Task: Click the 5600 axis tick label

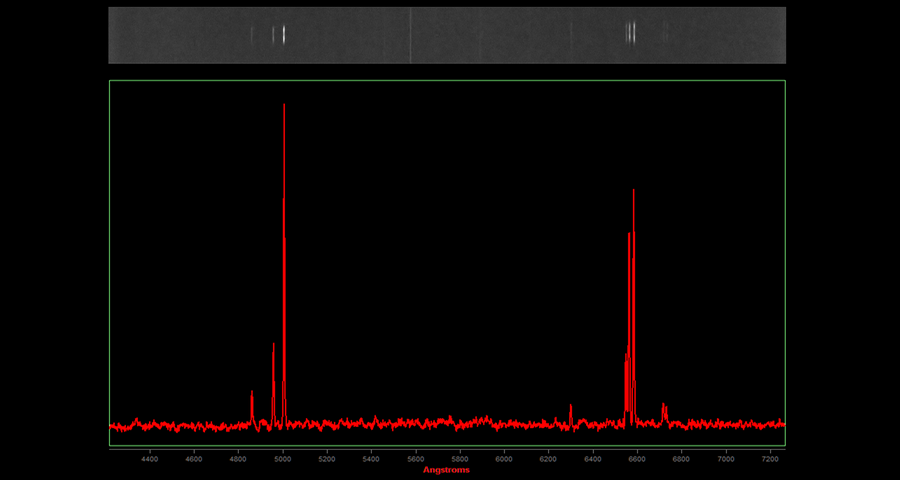Action: (416, 459)
